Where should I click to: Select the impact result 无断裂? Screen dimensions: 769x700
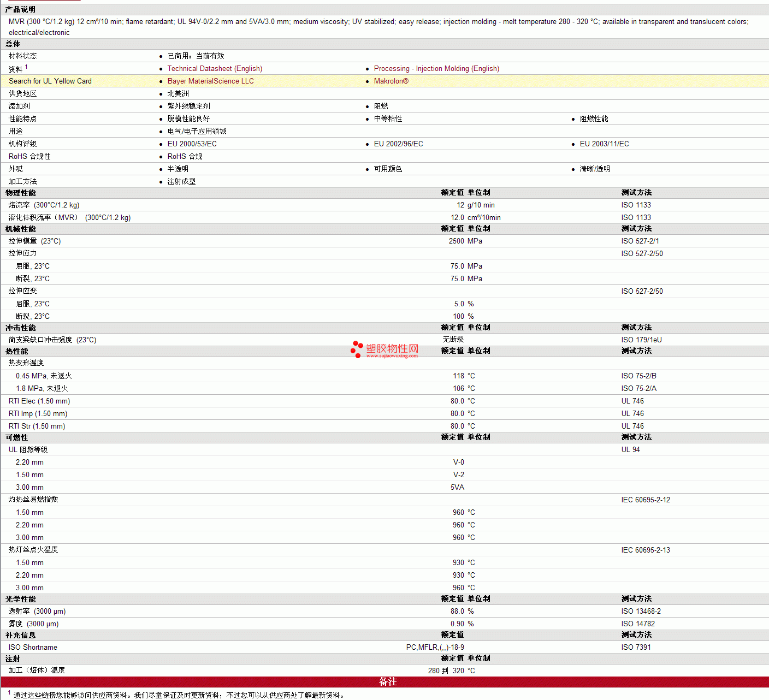coord(453,340)
